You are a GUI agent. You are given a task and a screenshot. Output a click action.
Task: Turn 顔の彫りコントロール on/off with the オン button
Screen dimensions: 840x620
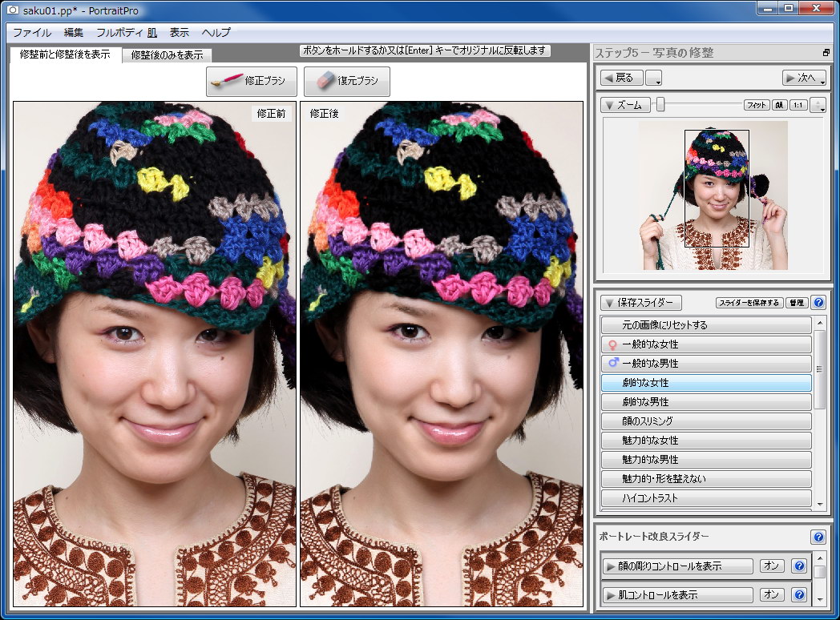click(771, 566)
